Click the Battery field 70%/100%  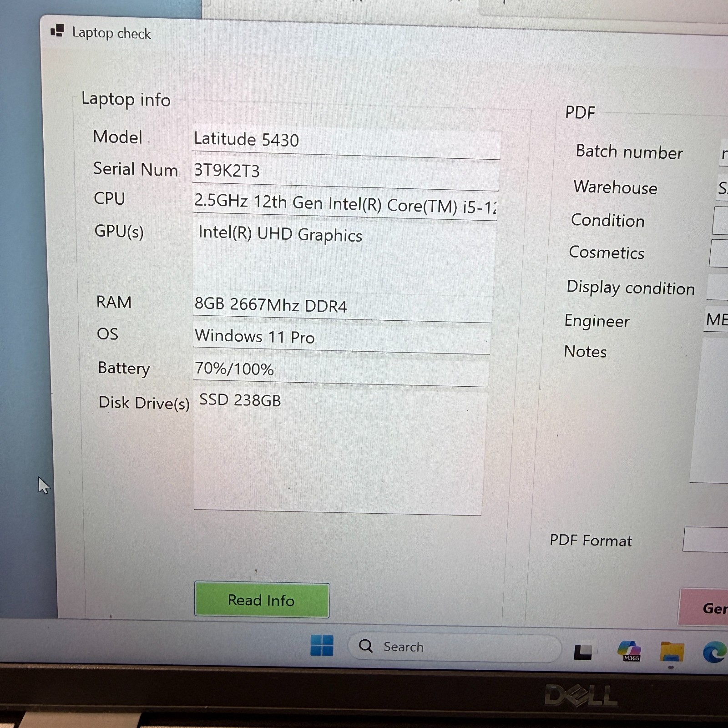point(341,371)
